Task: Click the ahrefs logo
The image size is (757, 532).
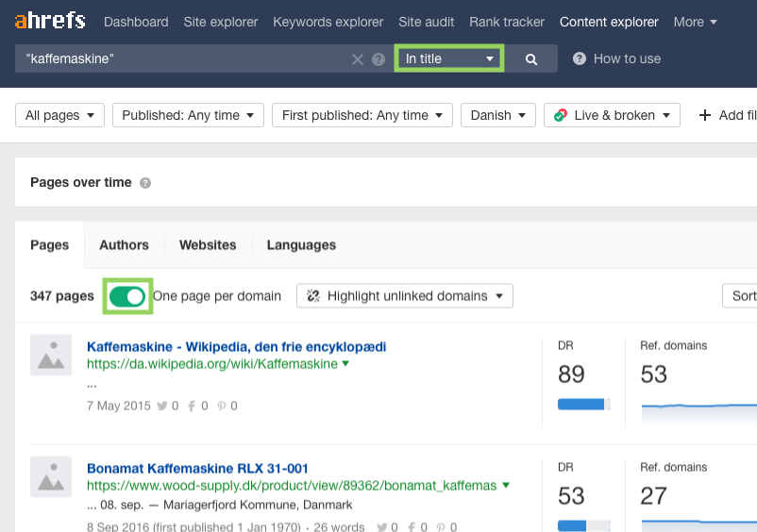Action: point(50,21)
